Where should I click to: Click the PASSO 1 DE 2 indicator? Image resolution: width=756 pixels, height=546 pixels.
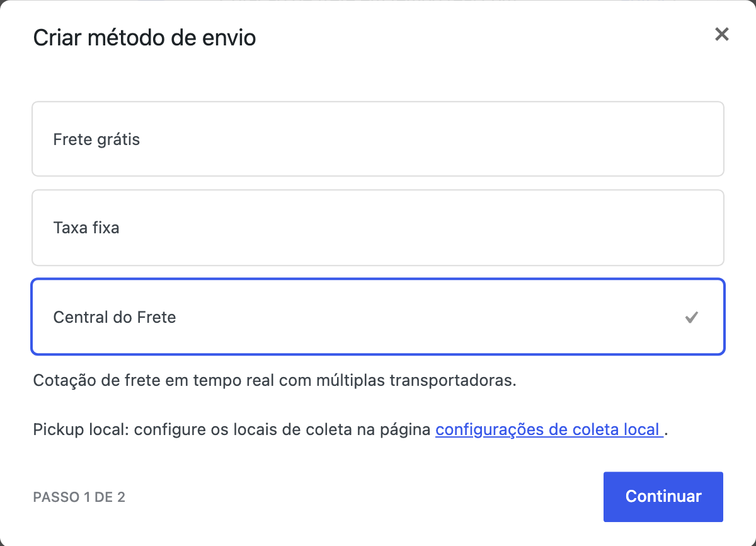click(79, 497)
